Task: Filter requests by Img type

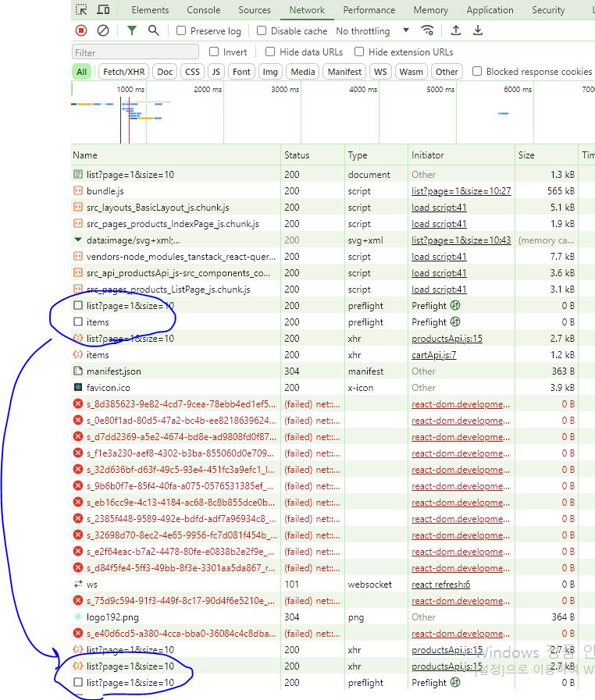Action: click(x=270, y=72)
